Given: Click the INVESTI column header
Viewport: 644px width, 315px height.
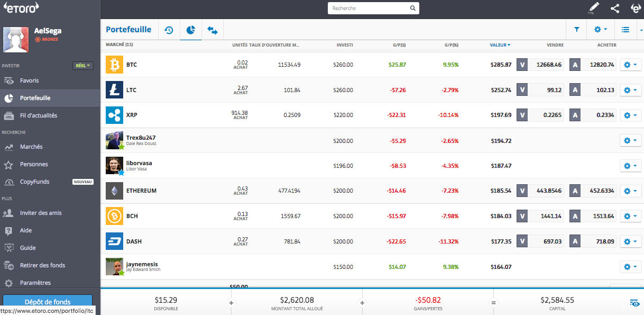Looking at the screenshot, I should (x=345, y=45).
